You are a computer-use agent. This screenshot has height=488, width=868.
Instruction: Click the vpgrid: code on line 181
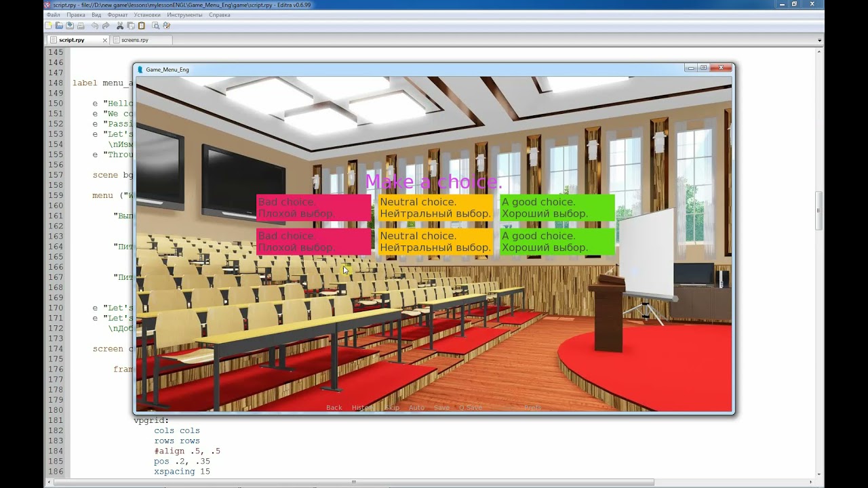coord(151,420)
